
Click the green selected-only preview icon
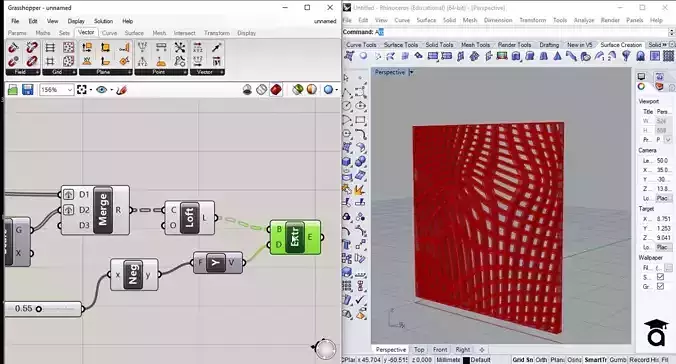point(297,90)
